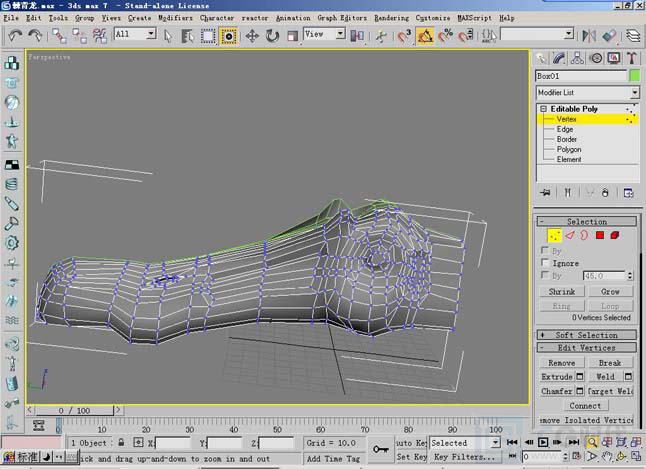Image resolution: width=646 pixels, height=469 pixels.
Task: Open the Modifiers menu
Action: (176, 18)
